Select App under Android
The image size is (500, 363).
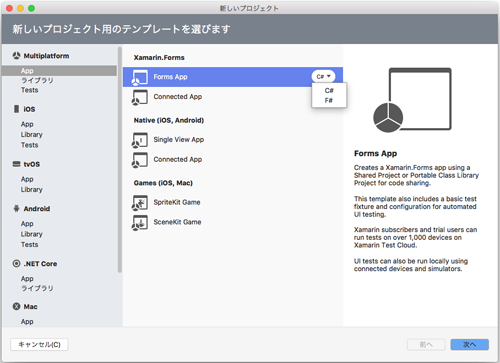click(27, 224)
